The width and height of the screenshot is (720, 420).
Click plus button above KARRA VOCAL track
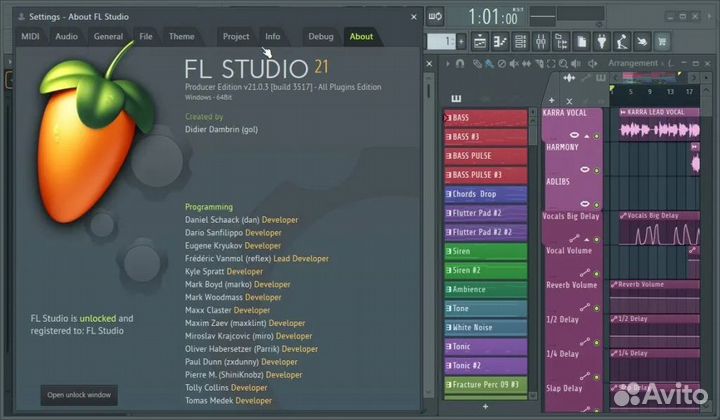pyautogui.click(x=551, y=100)
